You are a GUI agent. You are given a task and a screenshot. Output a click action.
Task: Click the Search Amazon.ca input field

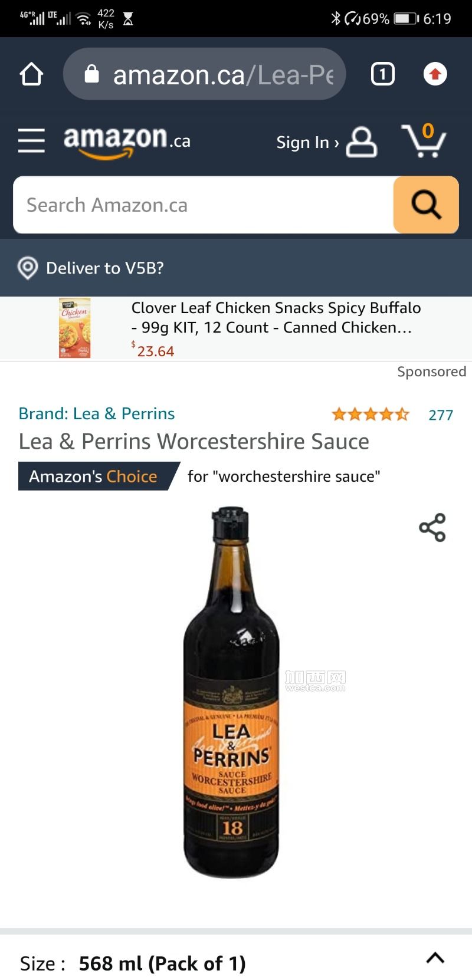pyautogui.click(x=204, y=205)
